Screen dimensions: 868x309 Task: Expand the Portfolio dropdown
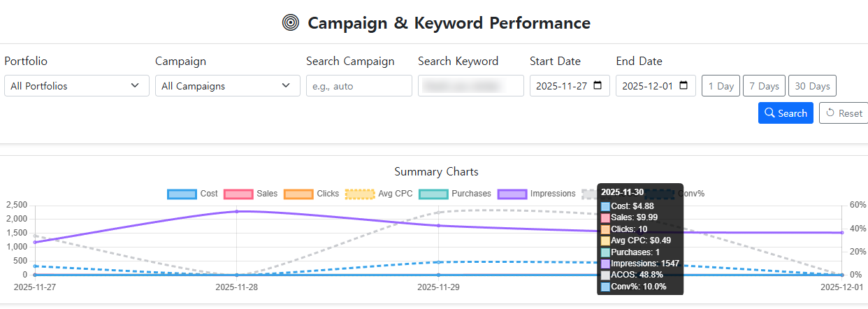point(76,86)
